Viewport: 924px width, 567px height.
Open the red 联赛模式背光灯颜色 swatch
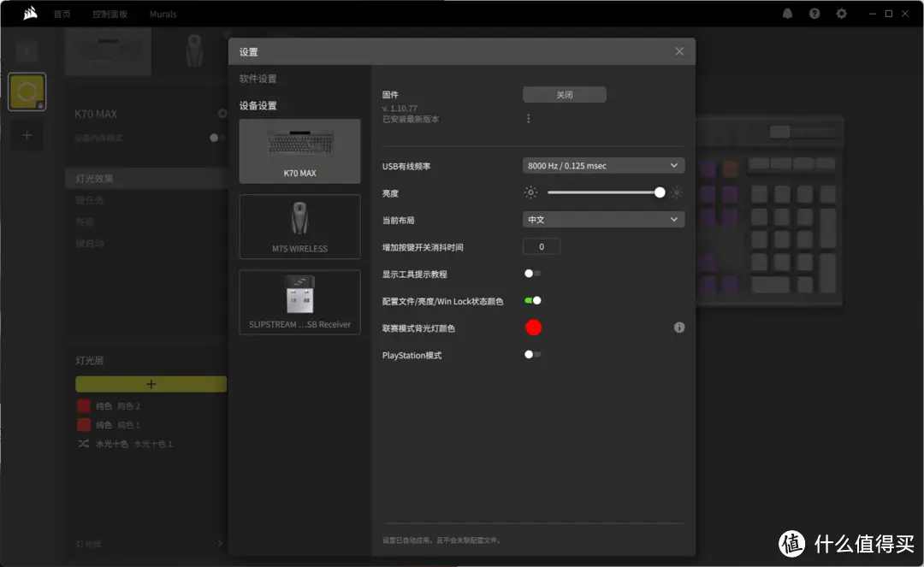pyautogui.click(x=533, y=328)
